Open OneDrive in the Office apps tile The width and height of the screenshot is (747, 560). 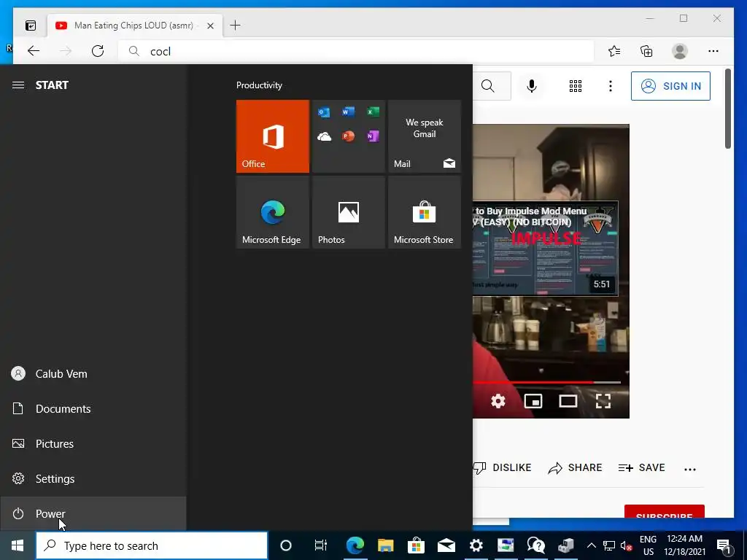[324, 136]
